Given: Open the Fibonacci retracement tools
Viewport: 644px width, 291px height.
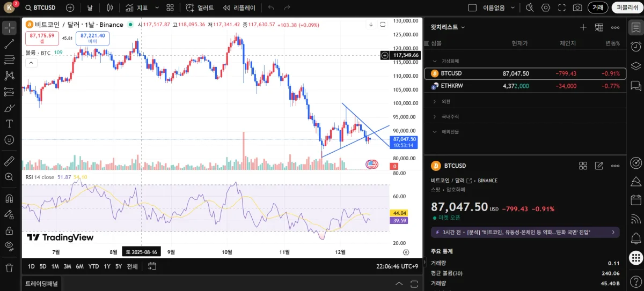Looking at the screenshot, I should pyautogui.click(x=9, y=59).
